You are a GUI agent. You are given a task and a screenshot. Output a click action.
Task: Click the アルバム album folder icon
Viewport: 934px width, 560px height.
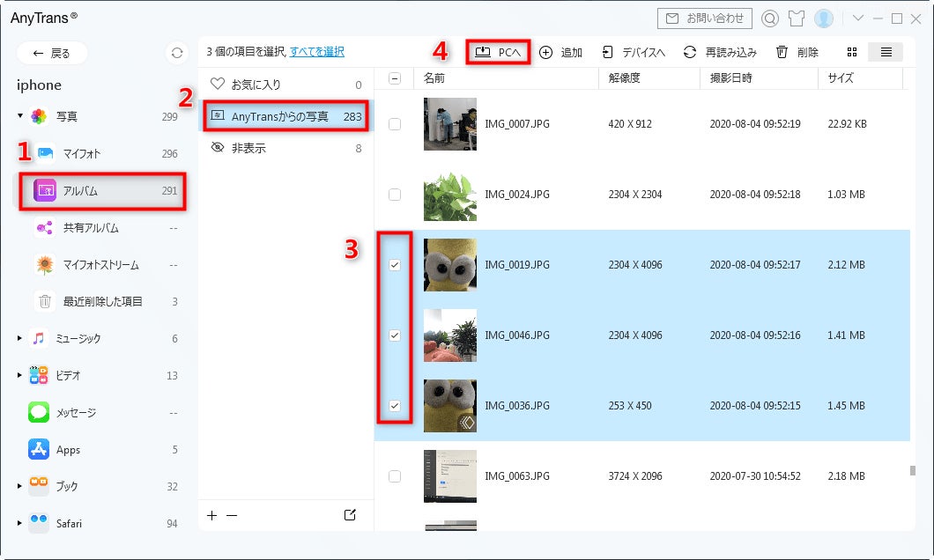pos(45,190)
